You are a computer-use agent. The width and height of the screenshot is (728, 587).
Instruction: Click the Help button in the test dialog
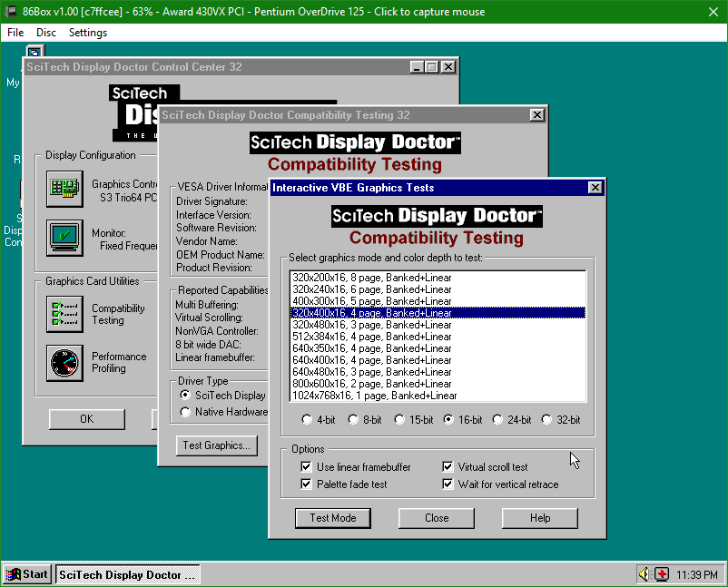point(539,518)
